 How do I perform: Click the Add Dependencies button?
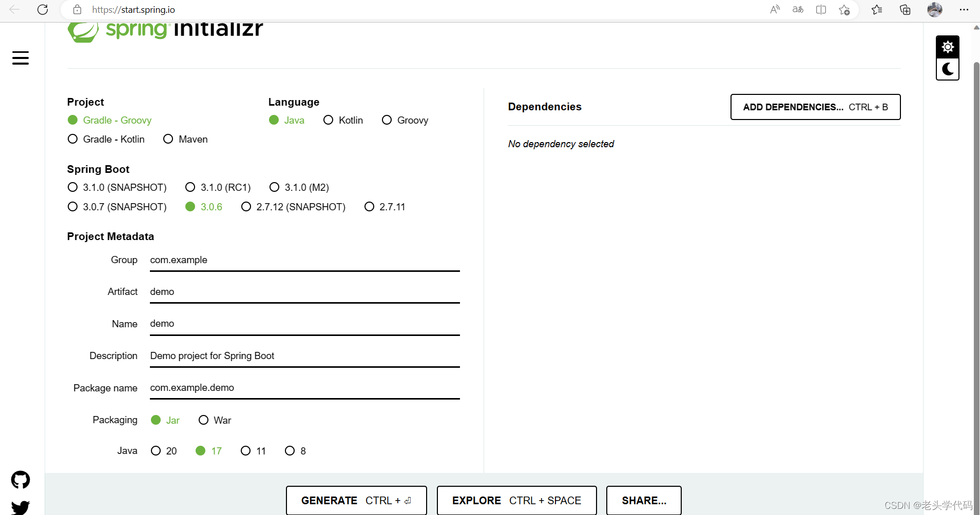pos(815,107)
